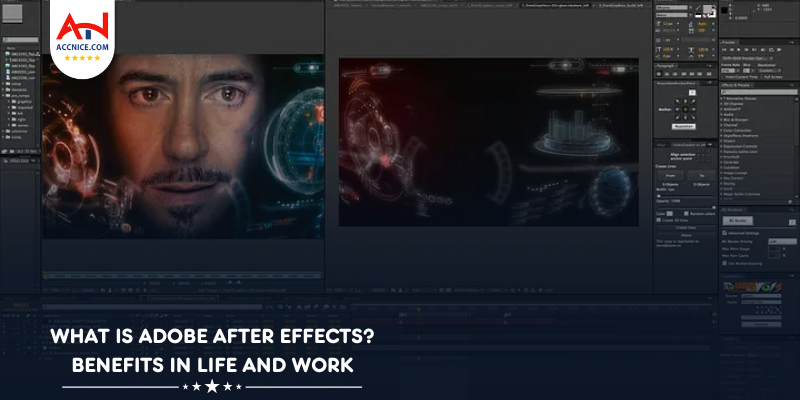
Task: Click the center-align text icon in Paragraph panel
Action: coord(667,74)
